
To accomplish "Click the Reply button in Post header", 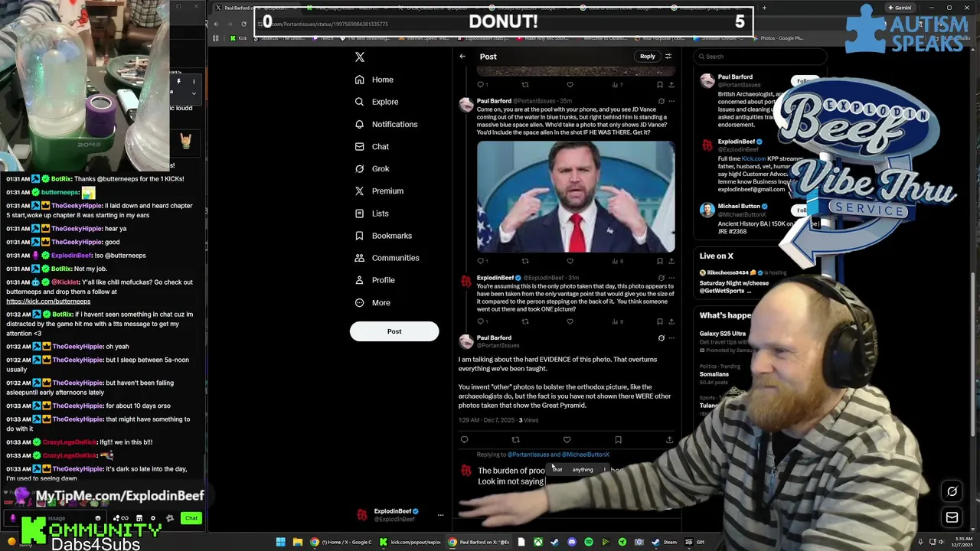I will click(x=648, y=57).
